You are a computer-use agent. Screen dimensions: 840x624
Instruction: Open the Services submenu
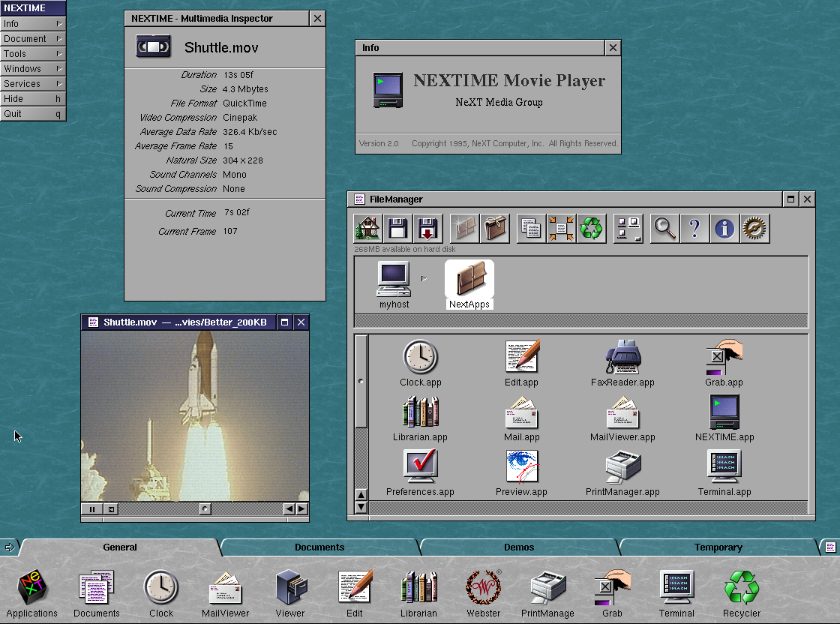33,84
